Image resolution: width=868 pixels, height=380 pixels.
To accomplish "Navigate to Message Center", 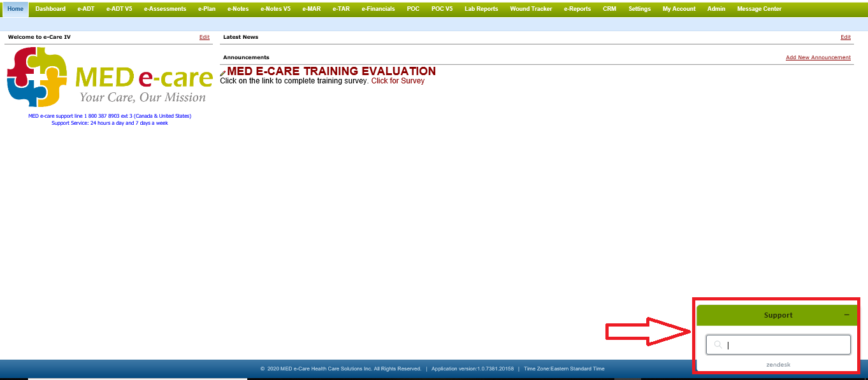I will coord(759,9).
